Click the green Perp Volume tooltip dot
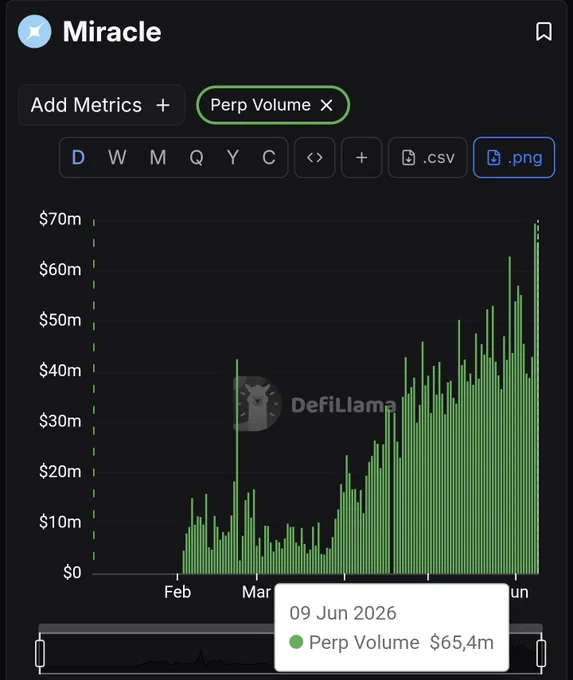Viewport: 573px width, 680px height. point(296,642)
